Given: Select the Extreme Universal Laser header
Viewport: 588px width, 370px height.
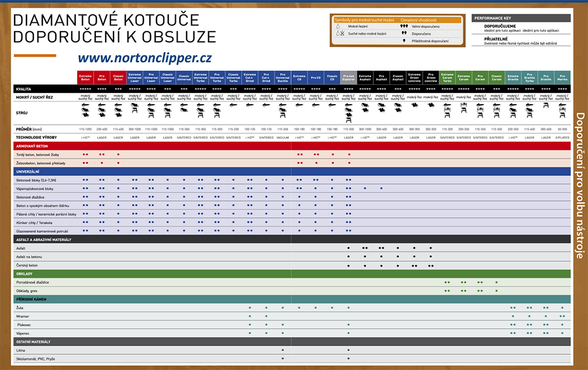Looking at the screenshot, I should pyautogui.click(x=135, y=77).
